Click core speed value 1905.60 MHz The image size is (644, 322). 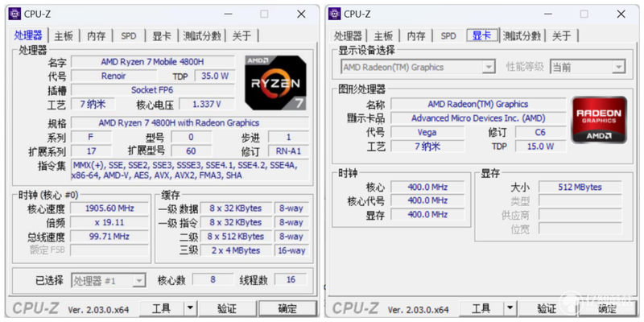(x=109, y=208)
